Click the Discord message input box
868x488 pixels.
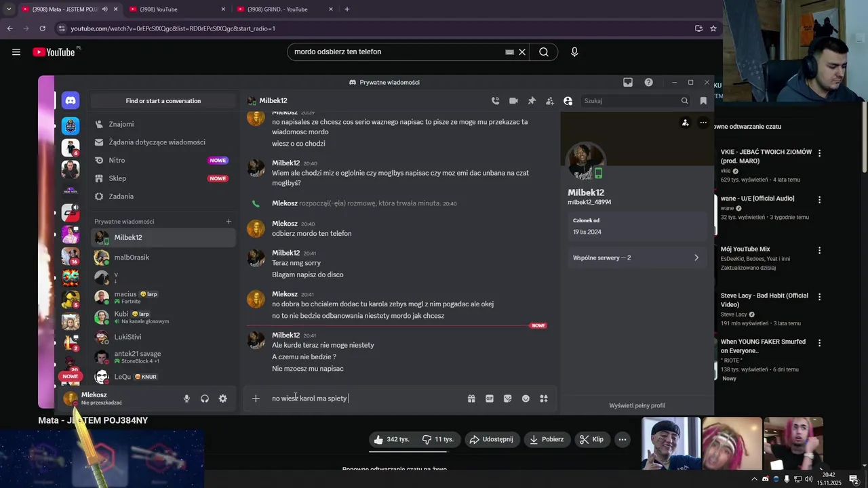point(366,399)
